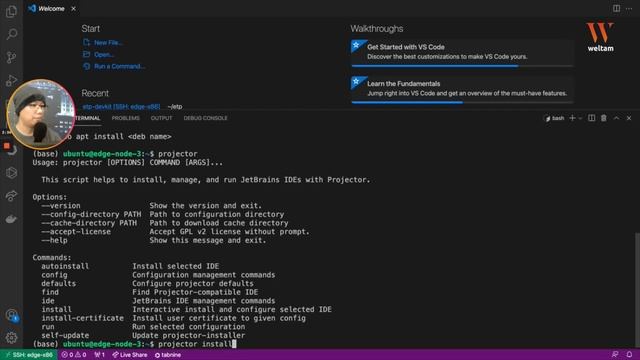Switch to the PROBLEMS panel tab
640x360 pixels.
pyautogui.click(x=126, y=118)
